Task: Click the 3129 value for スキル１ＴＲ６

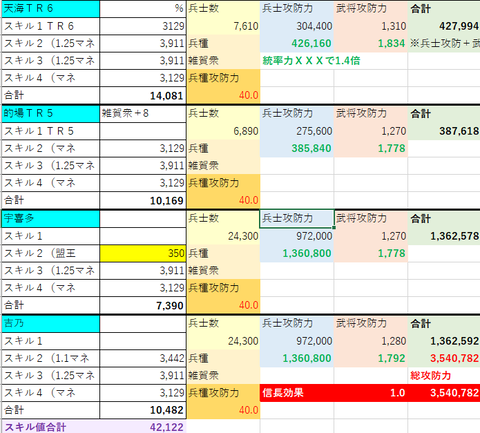Action: coord(143,26)
